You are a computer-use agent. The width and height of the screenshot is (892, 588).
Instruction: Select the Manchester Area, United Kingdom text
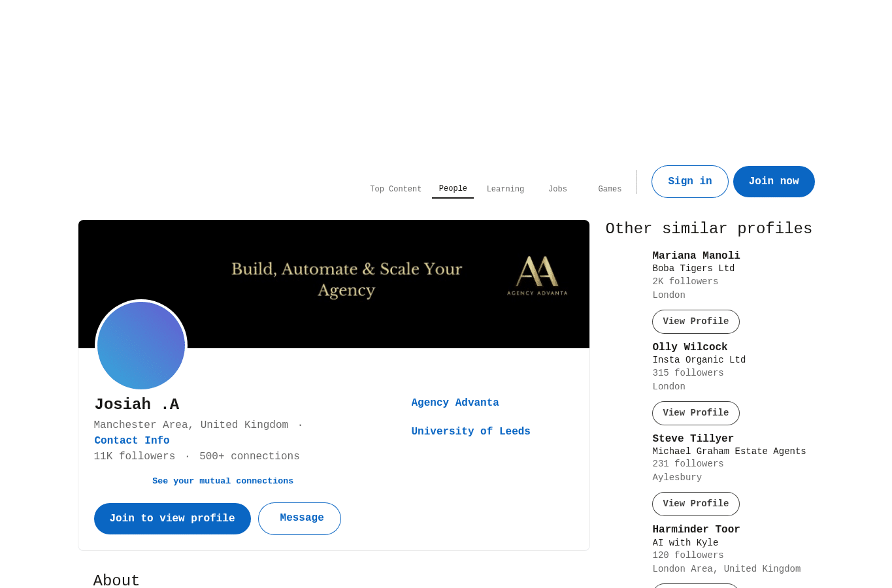pyautogui.click(x=191, y=425)
